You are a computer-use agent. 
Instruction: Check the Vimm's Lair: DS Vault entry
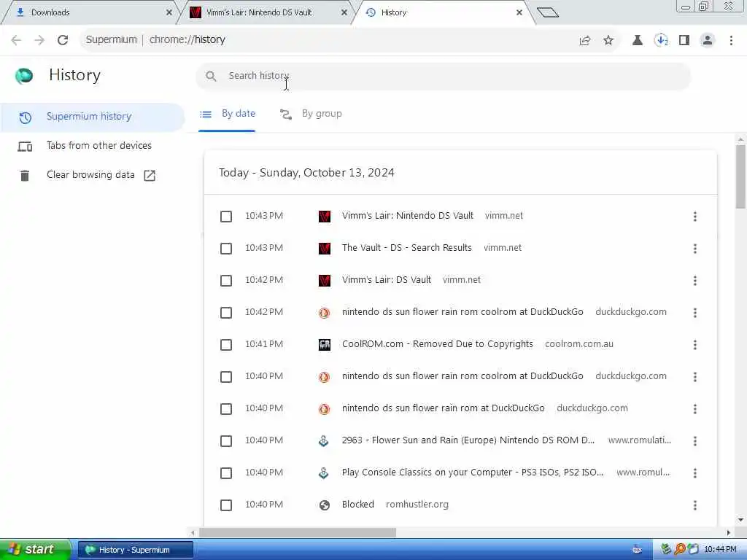226,281
